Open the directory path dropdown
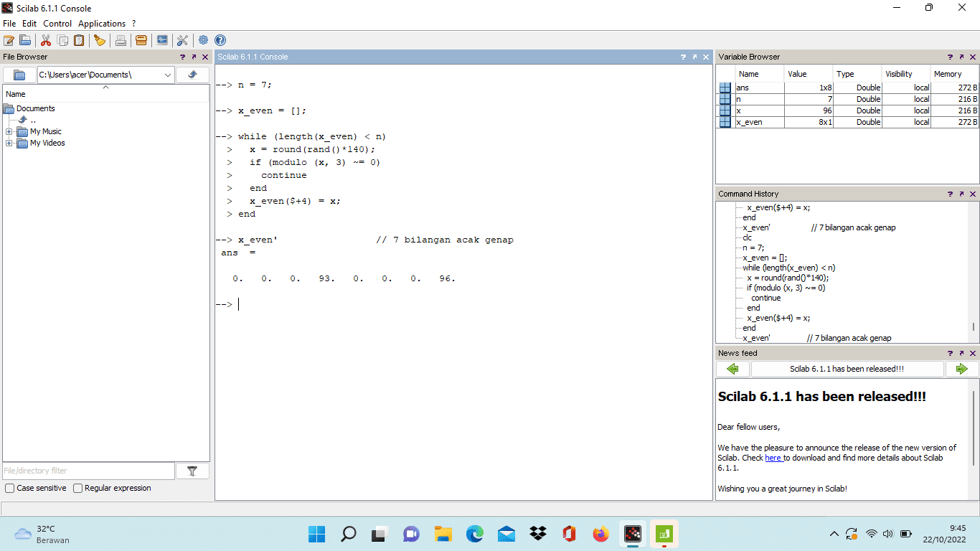The width and height of the screenshot is (980, 551). pos(168,75)
